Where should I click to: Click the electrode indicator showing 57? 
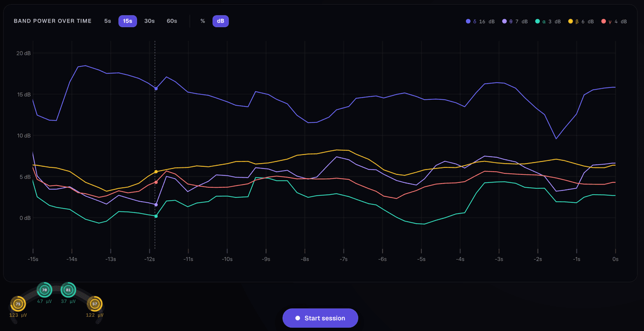point(95,304)
